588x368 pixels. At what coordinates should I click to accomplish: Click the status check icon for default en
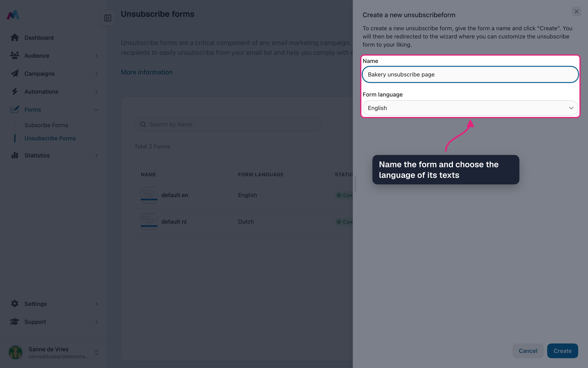(339, 195)
